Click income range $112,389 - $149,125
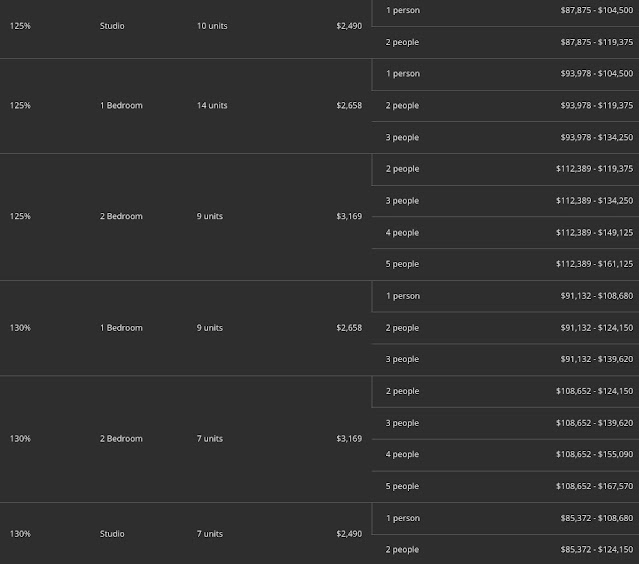This screenshot has height=564, width=639. (595, 233)
